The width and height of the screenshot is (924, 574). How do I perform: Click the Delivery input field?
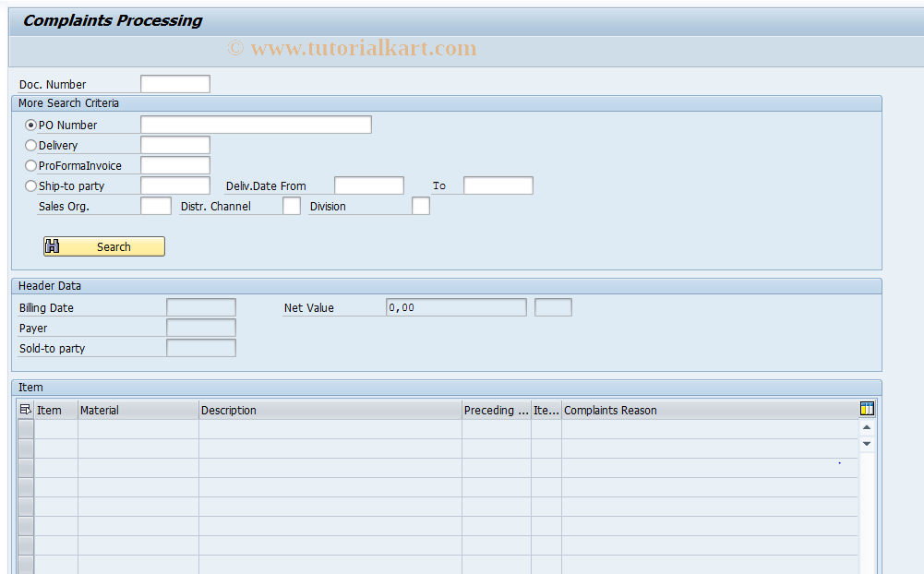pyautogui.click(x=175, y=145)
